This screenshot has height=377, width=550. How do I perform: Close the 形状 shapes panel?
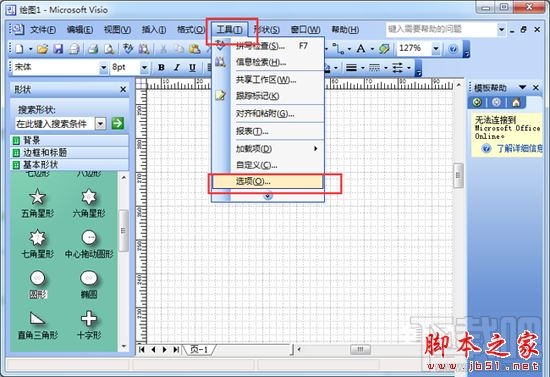tap(123, 89)
